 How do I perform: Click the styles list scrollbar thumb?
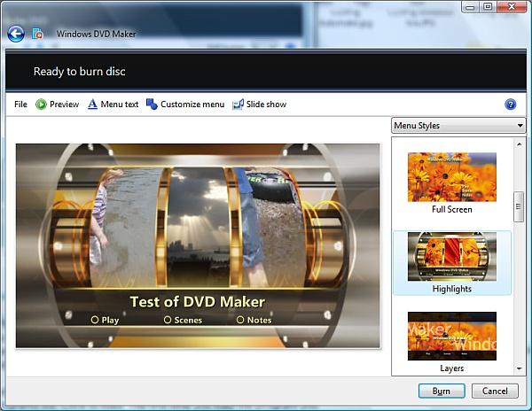(x=519, y=206)
